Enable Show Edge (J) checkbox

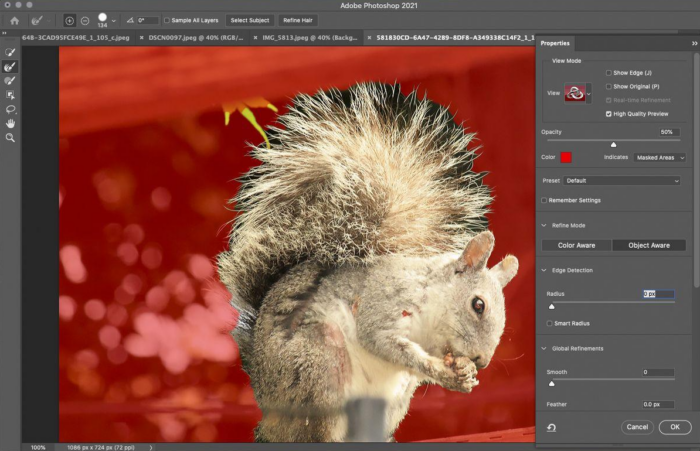click(608, 73)
